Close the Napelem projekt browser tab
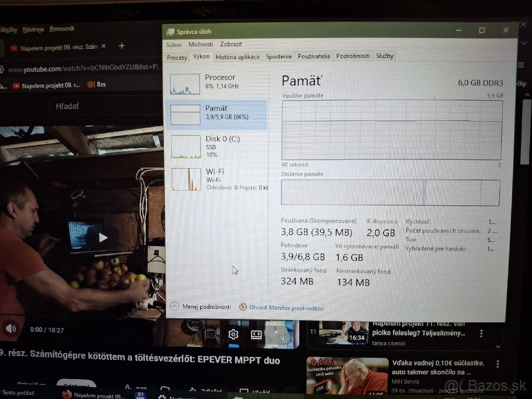Screen dimensions: 532x399 coord(103,46)
